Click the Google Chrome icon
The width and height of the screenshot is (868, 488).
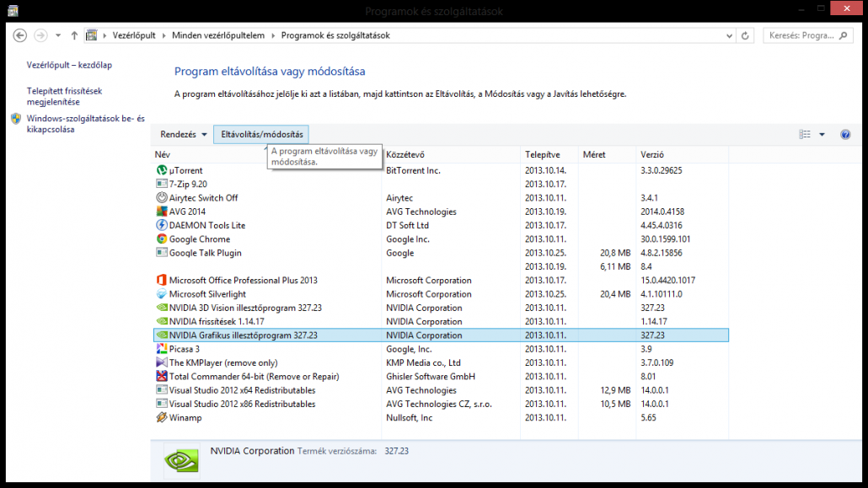(162, 239)
